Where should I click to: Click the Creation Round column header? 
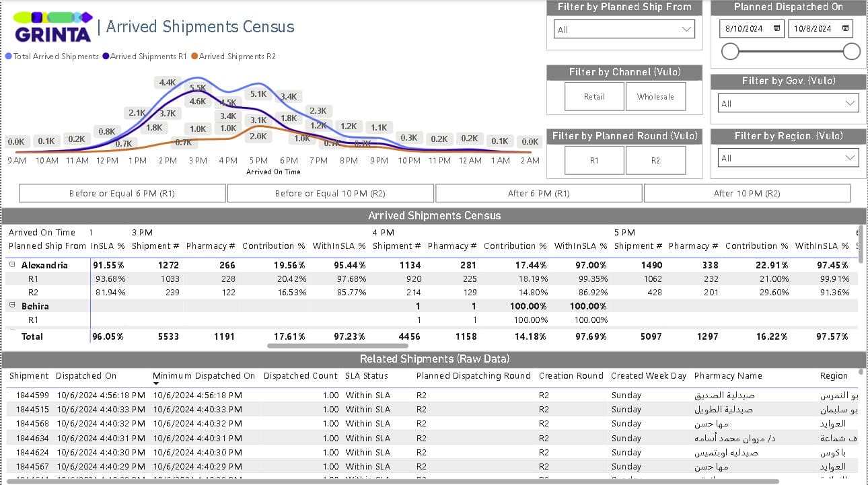pos(571,376)
